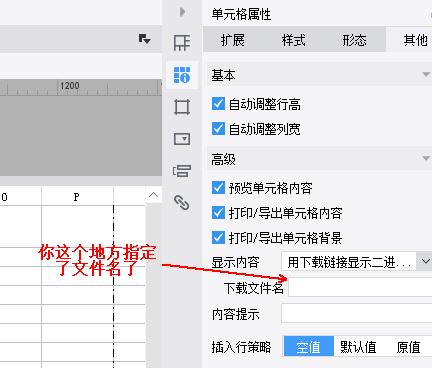Open the floating element icon in sidebar
The image size is (432, 368).
point(182,107)
